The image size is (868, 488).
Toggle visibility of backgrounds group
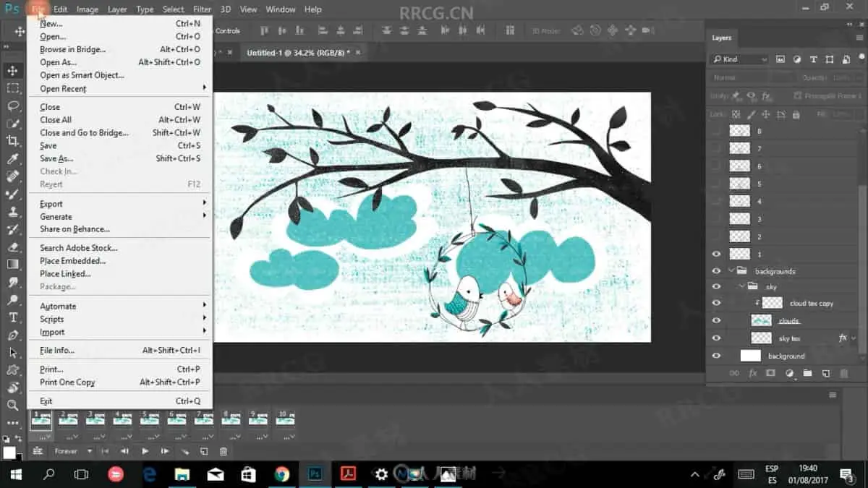pyautogui.click(x=716, y=271)
